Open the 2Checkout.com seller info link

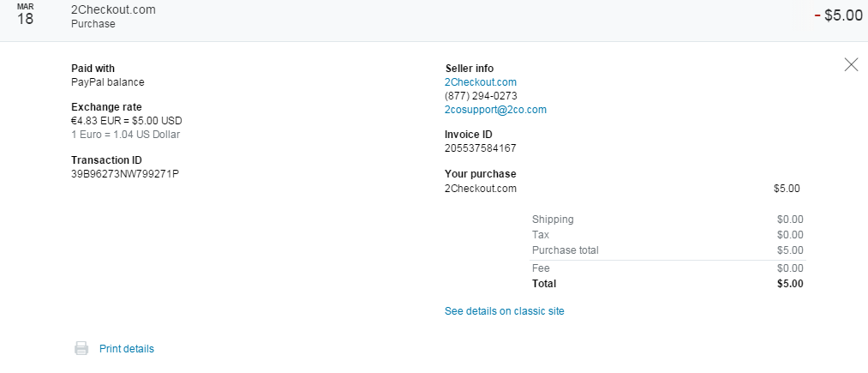[481, 82]
